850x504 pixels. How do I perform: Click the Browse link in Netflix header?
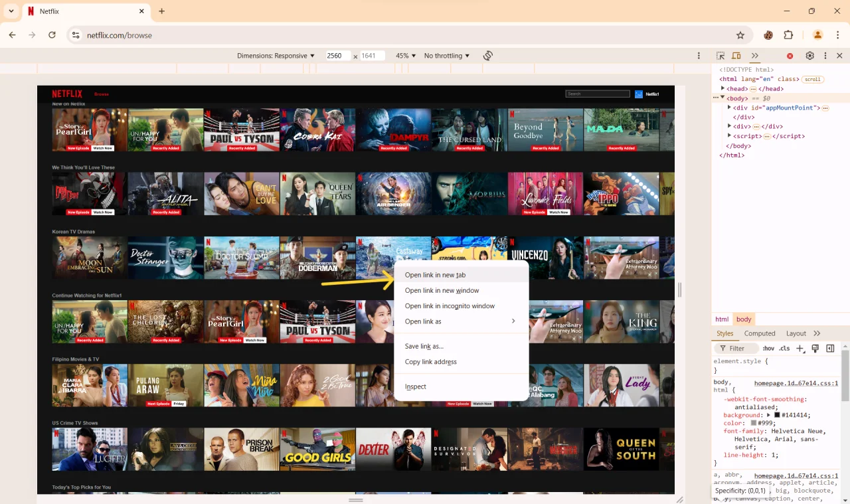[101, 94]
